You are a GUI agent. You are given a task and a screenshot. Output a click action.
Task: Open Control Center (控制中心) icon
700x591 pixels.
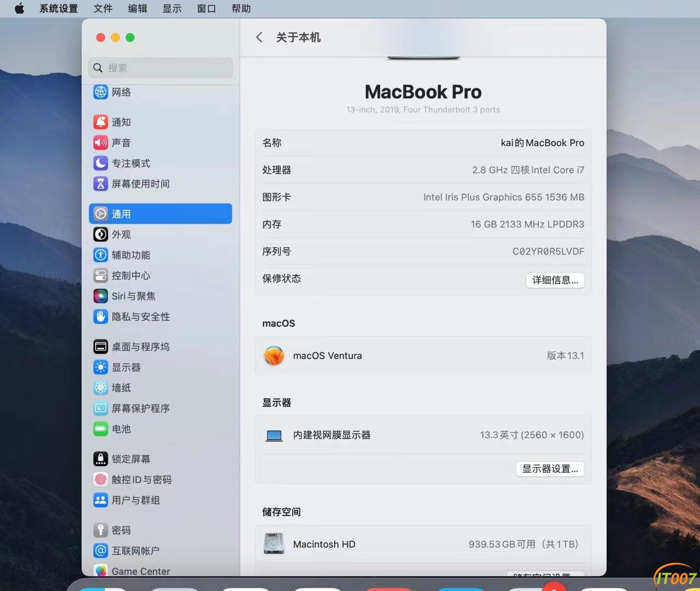(101, 275)
